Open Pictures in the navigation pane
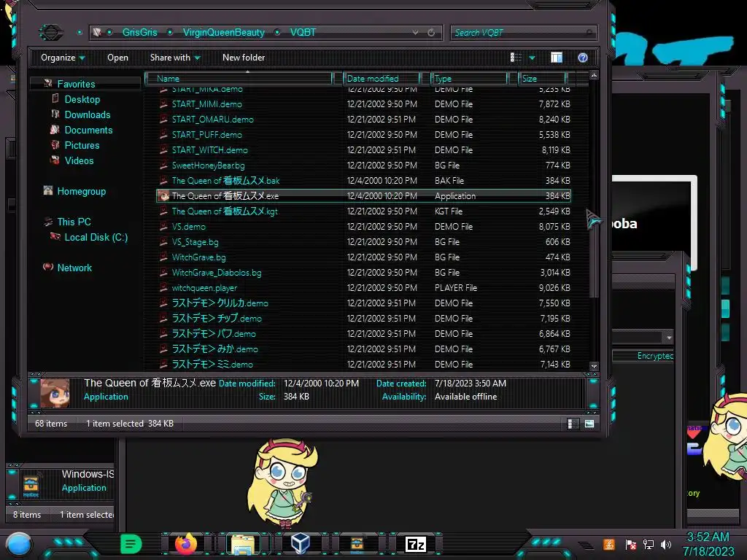This screenshot has width=747, height=560. tap(82, 145)
